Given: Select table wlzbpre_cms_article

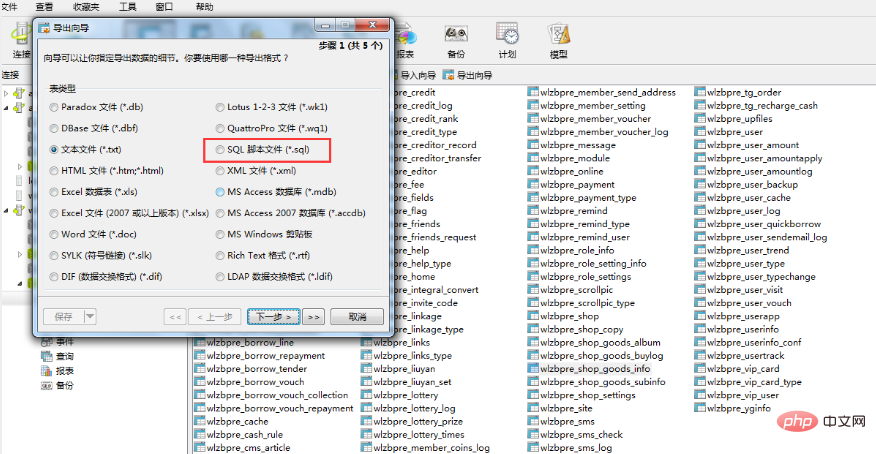Looking at the screenshot, I should coord(249,448).
